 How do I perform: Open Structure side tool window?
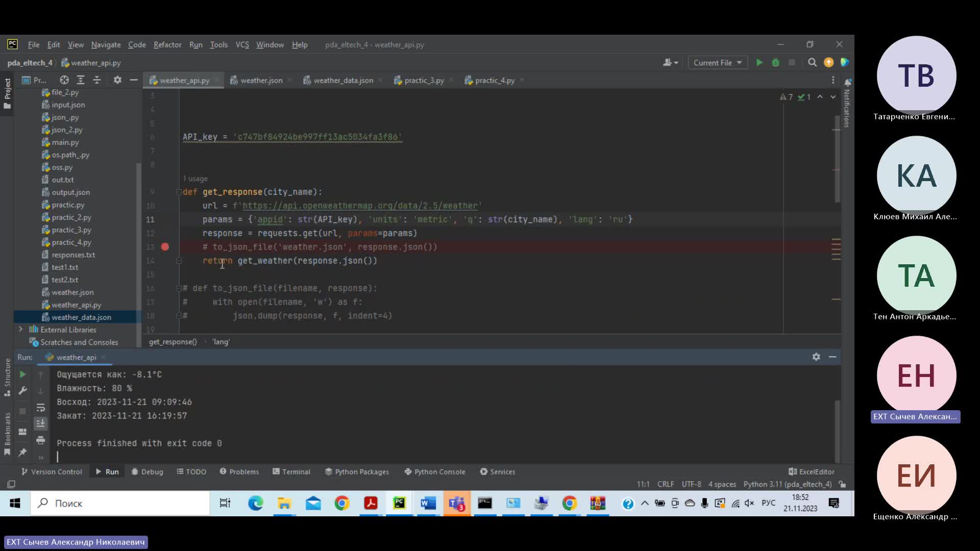coord(7,378)
